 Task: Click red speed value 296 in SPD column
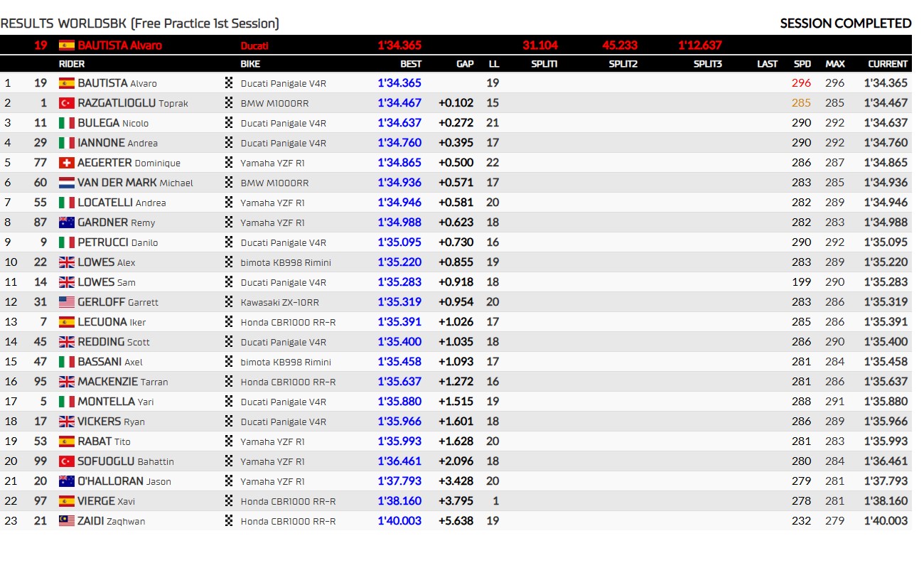click(802, 83)
